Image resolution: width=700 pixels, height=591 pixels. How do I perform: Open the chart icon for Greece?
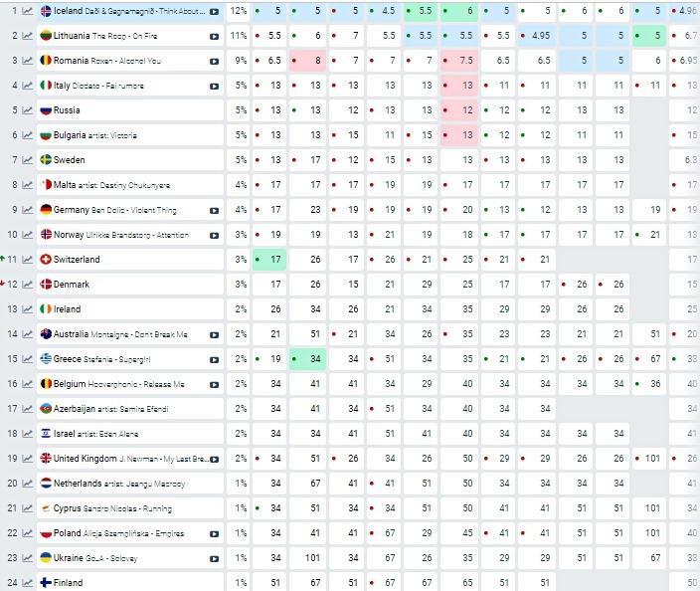pos(28,359)
